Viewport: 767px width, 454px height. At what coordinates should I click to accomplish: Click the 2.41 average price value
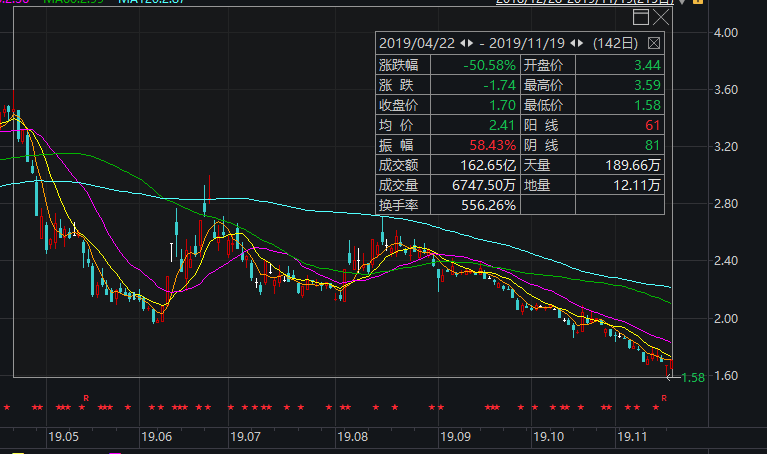(503, 125)
